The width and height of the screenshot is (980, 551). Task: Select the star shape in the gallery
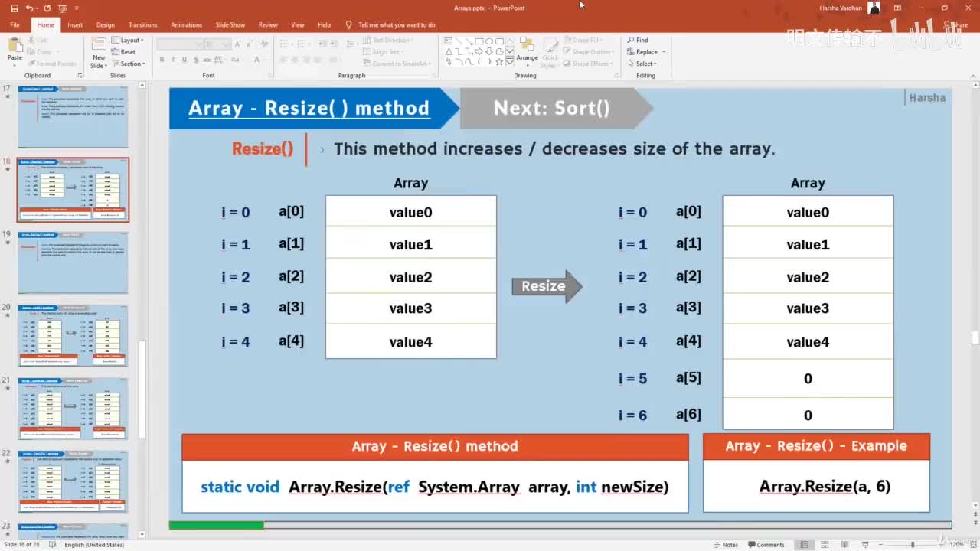point(499,61)
